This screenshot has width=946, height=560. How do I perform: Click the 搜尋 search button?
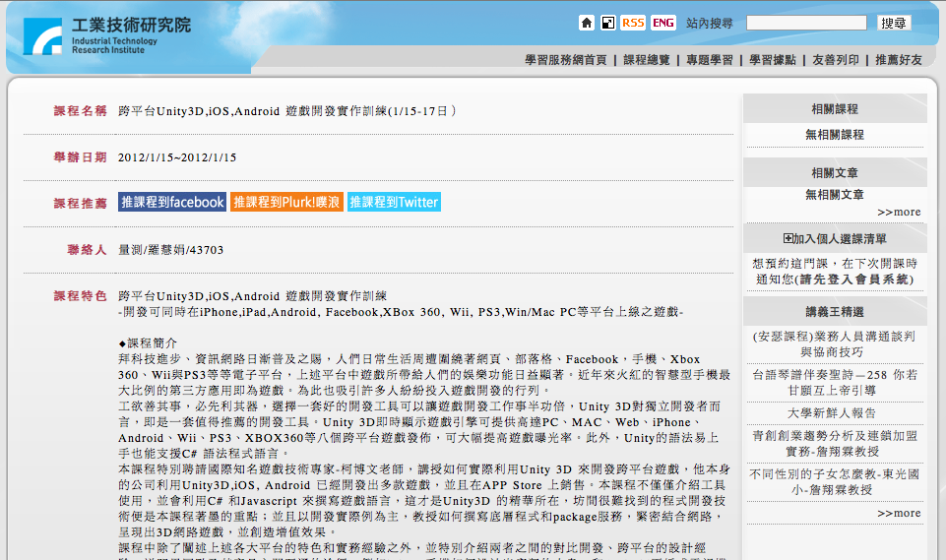[x=894, y=23]
